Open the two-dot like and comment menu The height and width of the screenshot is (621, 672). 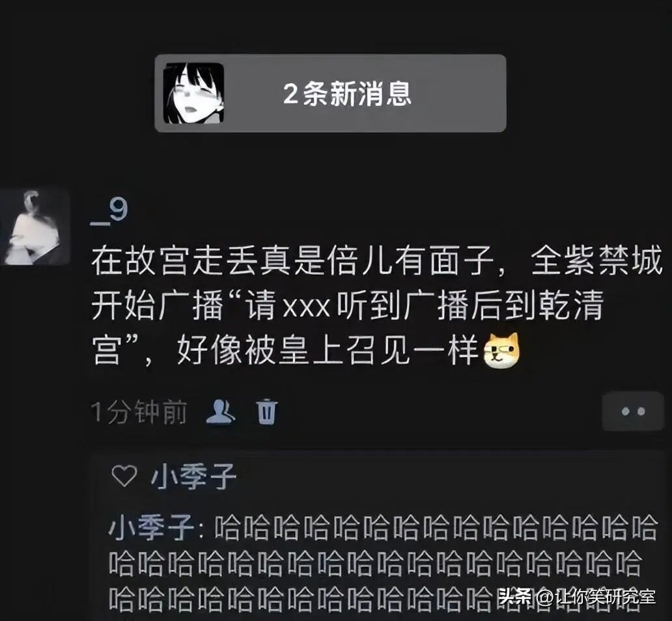(633, 411)
